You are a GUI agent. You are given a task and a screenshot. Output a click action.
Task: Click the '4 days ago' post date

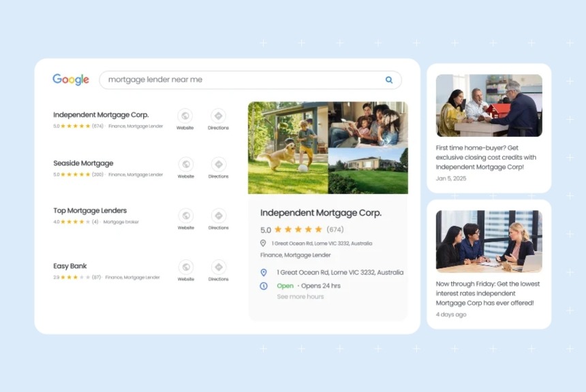(451, 314)
